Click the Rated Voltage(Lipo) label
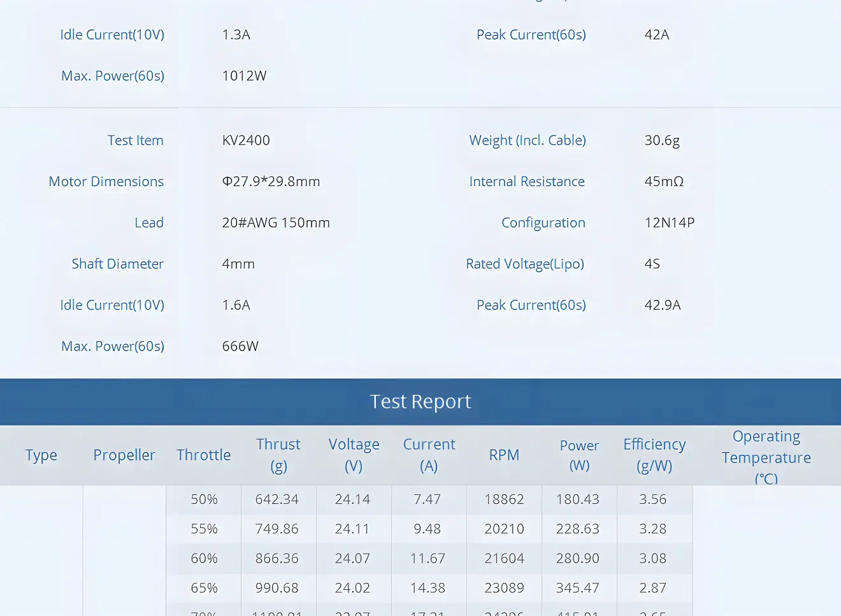The width and height of the screenshot is (841, 616). click(525, 264)
